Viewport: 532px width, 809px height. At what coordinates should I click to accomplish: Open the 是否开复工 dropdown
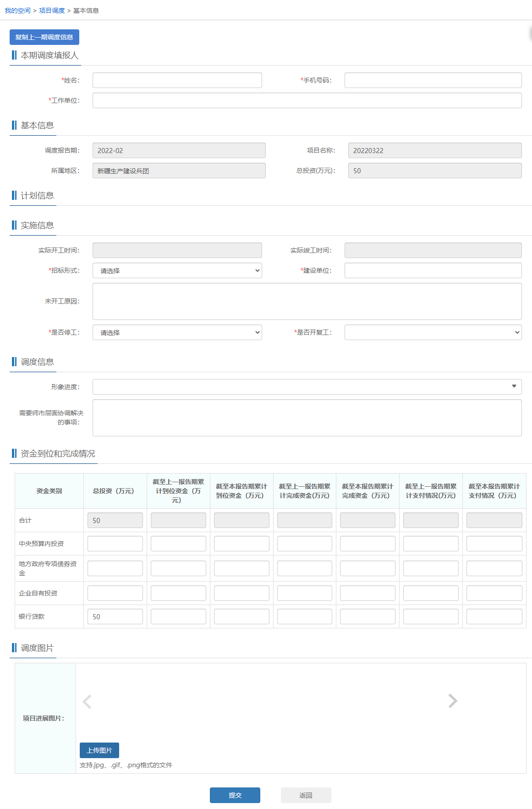[x=433, y=332]
